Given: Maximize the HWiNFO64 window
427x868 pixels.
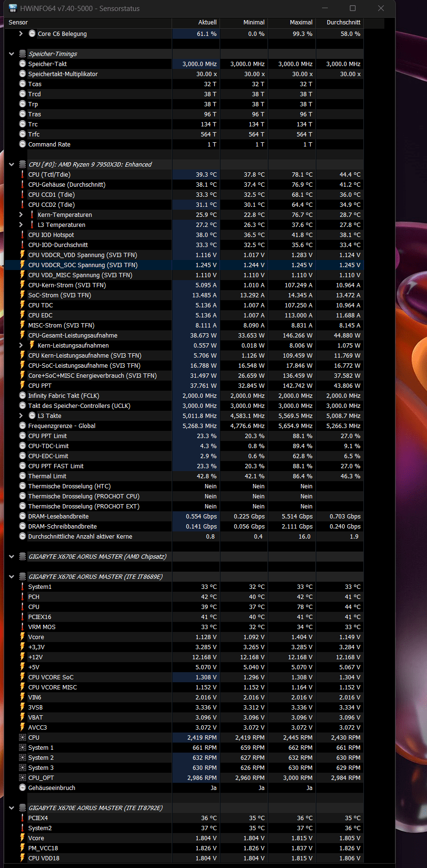Looking at the screenshot, I should click(353, 8).
